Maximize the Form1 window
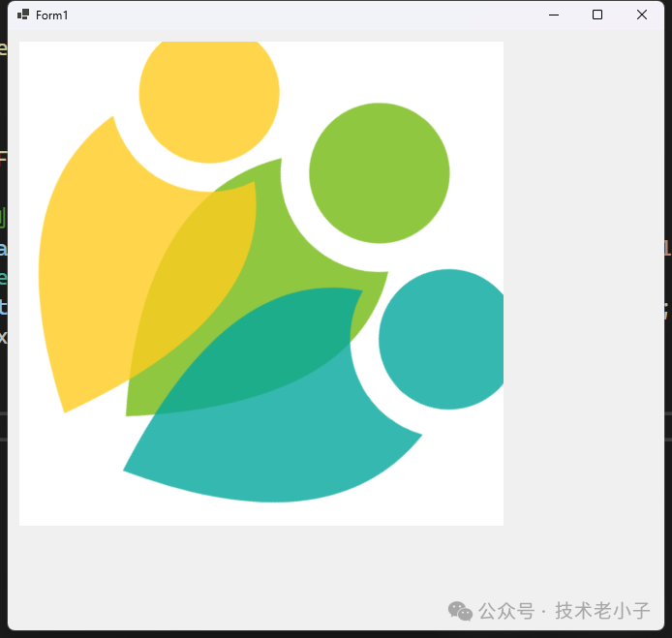 coord(597,15)
